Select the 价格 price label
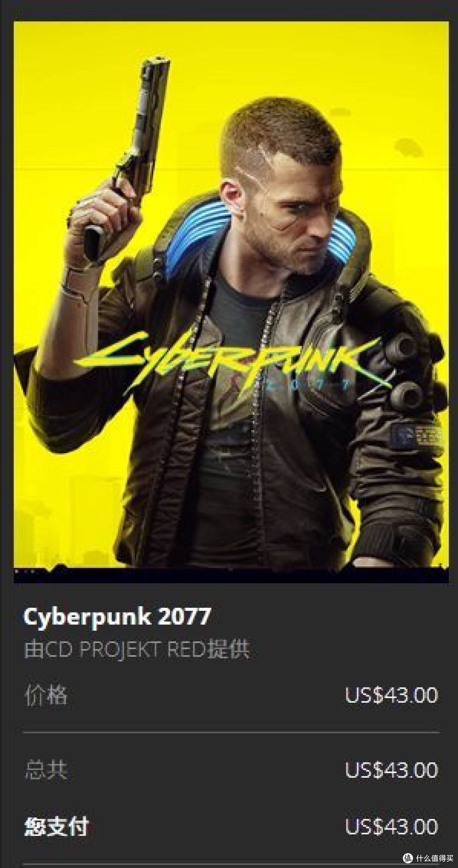Image resolution: width=458 pixels, height=868 pixels. tap(46, 696)
